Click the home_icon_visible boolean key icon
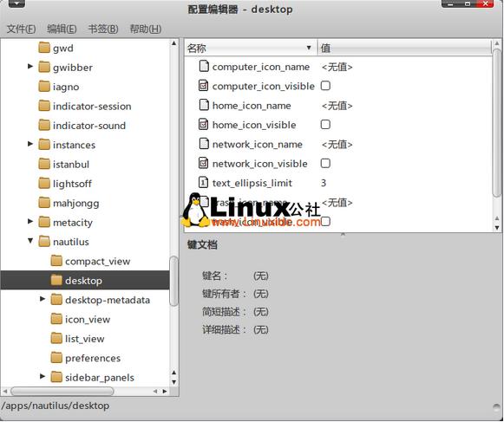The image size is (504, 422). tap(204, 125)
